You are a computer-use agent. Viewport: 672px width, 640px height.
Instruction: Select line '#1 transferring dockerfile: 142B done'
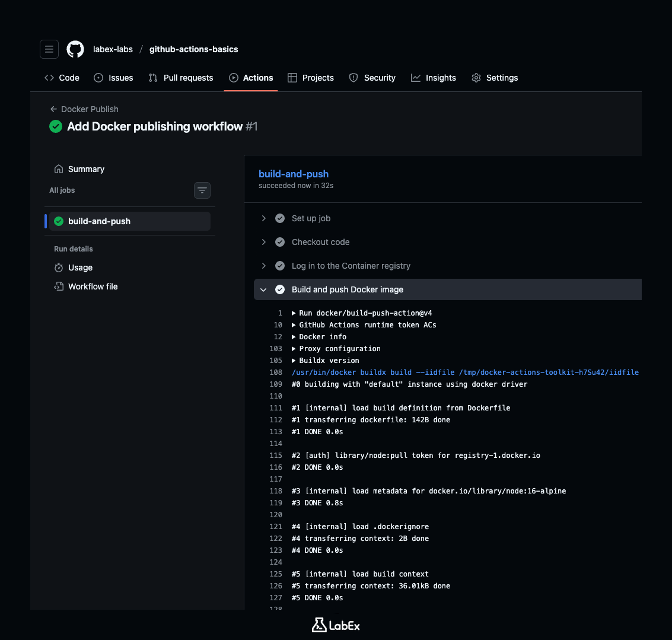(x=371, y=420)
